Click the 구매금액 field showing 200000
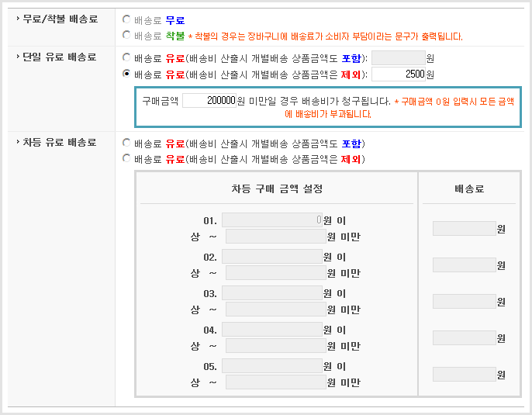Screen dimensions: 532x415 coord(209,101)
